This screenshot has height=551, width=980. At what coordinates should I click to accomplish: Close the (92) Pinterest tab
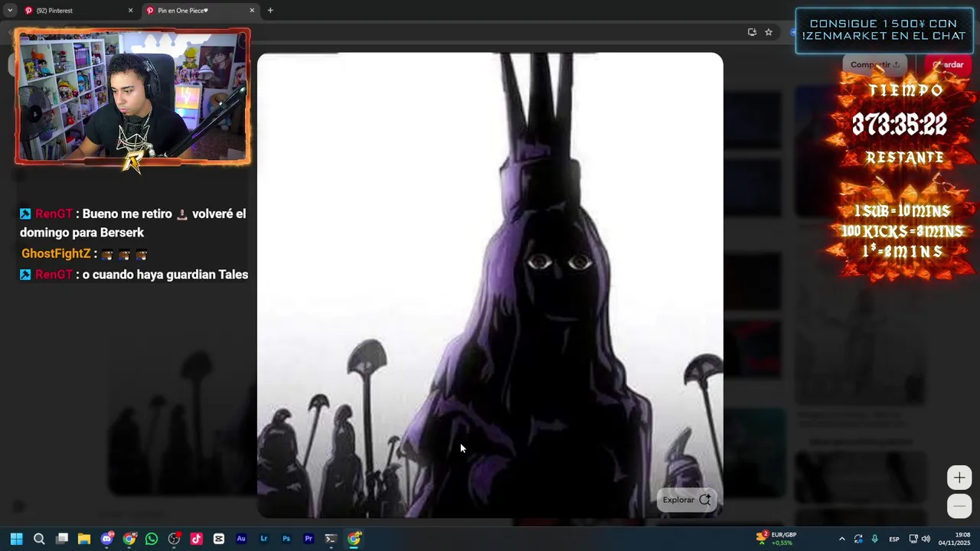[130, 11]
